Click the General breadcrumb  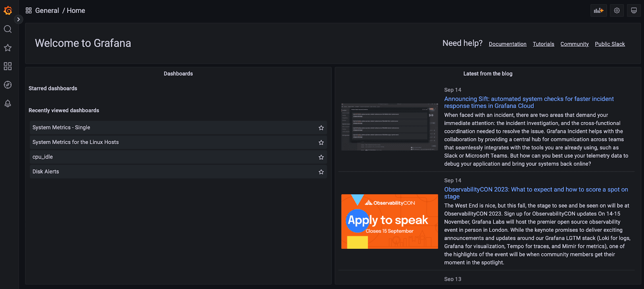pyautogui.click(x=47, y=10)
